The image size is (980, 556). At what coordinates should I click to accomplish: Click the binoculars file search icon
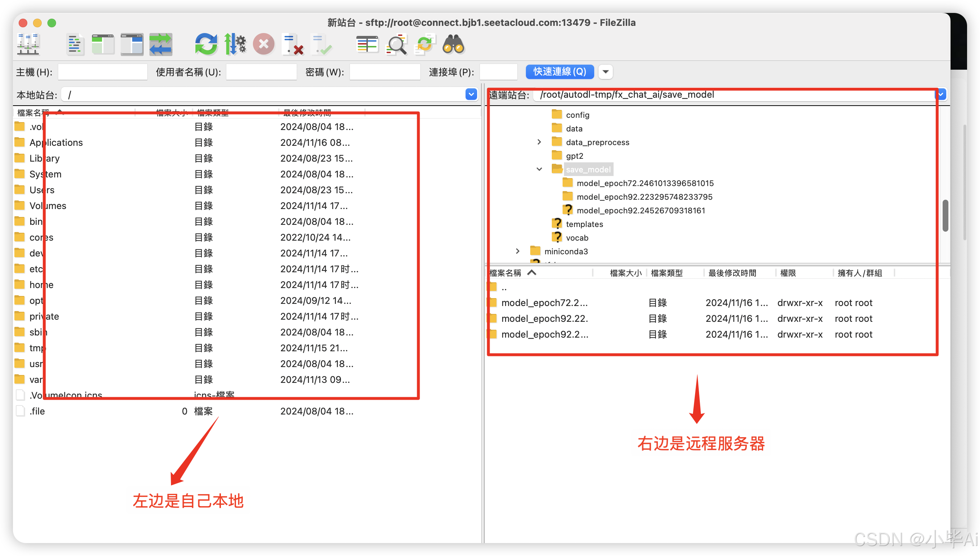point(453,45)
